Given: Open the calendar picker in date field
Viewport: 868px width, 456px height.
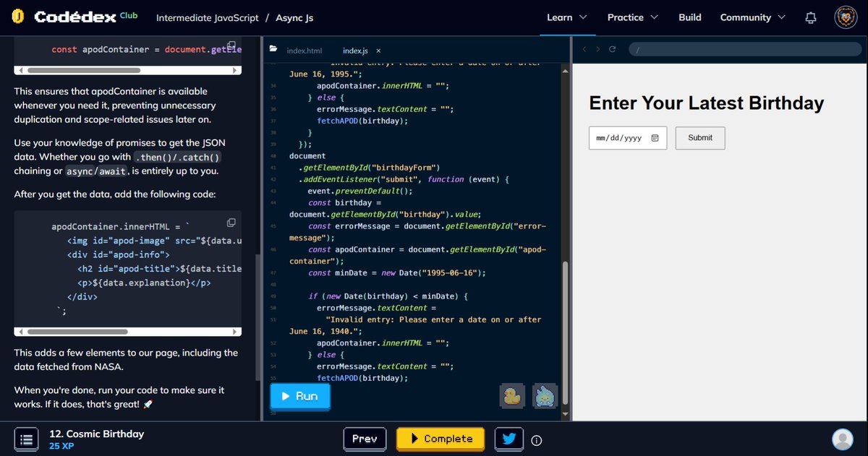Looking at the screenshot, I should (x=655, y=138).
